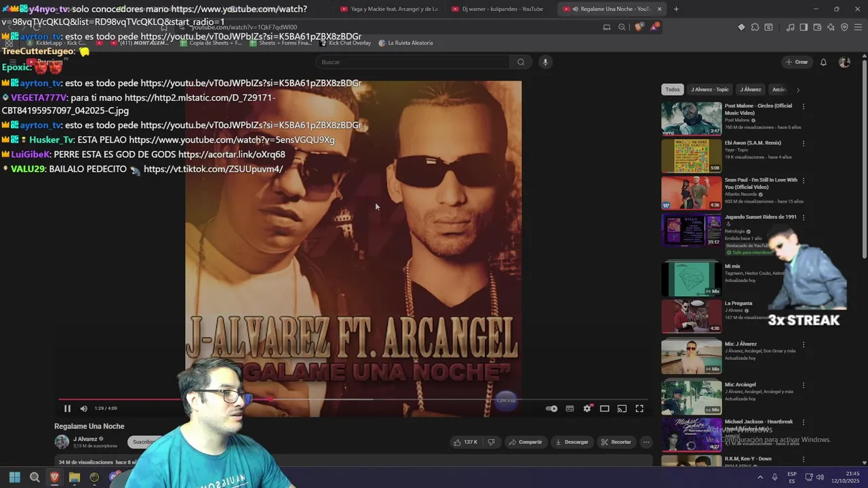Open options for Mix: Arcángel

coord(804,385)
